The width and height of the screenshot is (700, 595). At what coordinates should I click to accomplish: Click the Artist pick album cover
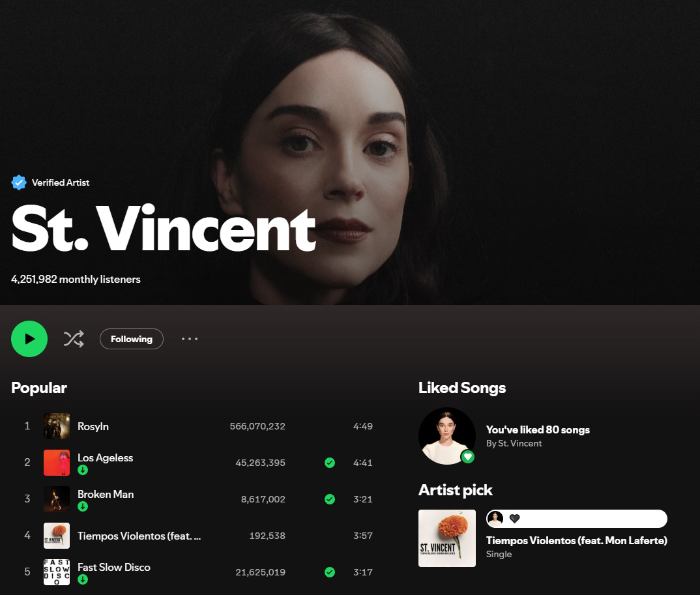click(447, 538)
